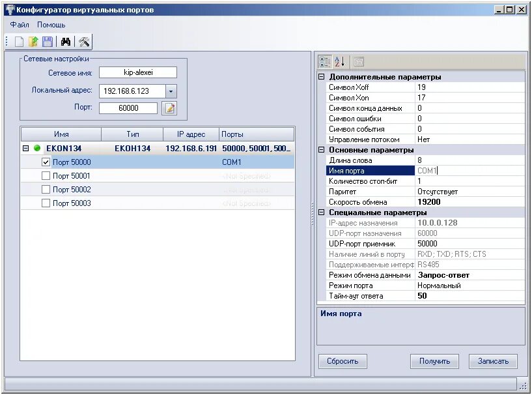The height and width of the screenshot is (395, 532).
Task: Sort properties alphabetically with A-Z icon
Action: point(340,62)
